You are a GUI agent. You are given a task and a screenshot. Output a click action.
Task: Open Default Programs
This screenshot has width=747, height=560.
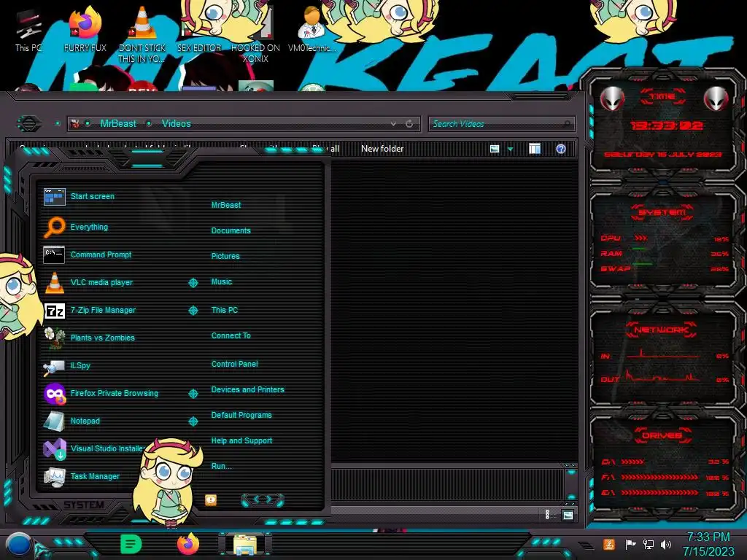coord(241,415)
